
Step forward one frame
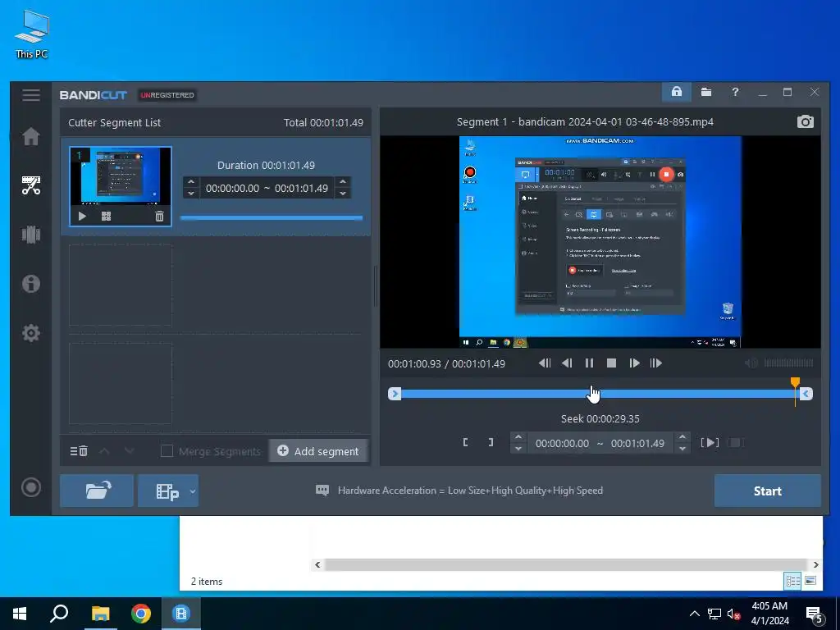(634, 363)
